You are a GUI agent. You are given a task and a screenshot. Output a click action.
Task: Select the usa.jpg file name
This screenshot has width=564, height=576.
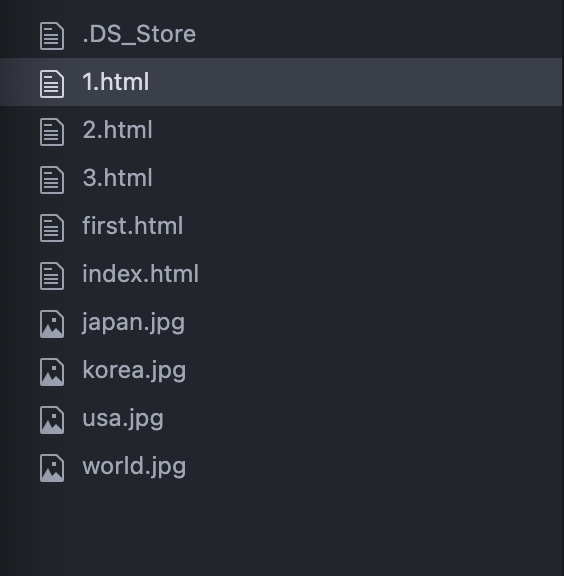123,420
